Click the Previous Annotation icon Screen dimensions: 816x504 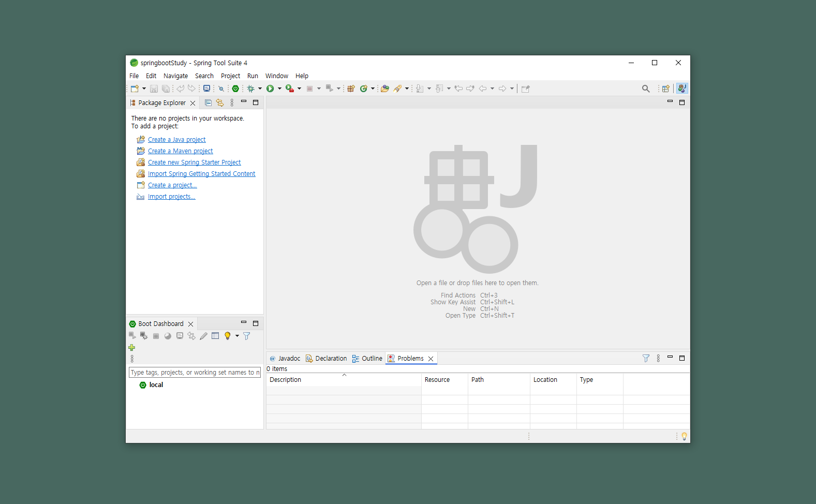pyautogui.click(x=439, y=88)
